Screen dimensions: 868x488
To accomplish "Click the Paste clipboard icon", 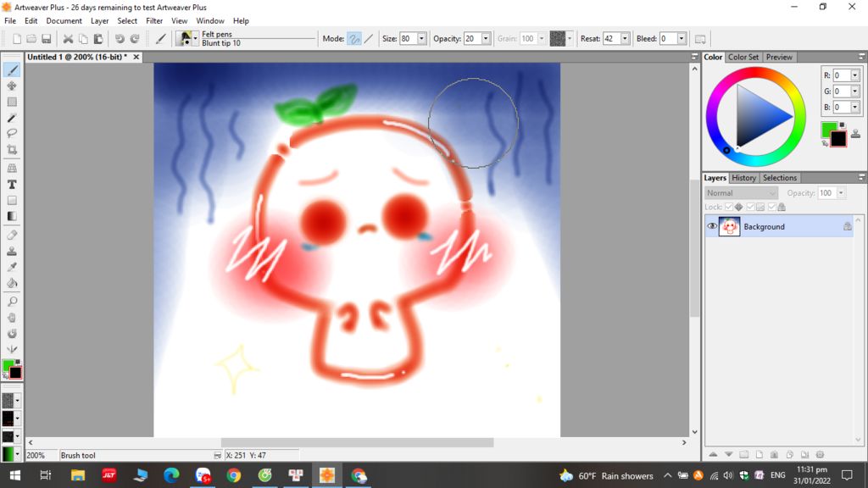I will pyautogui.click(x=98, y=39).
